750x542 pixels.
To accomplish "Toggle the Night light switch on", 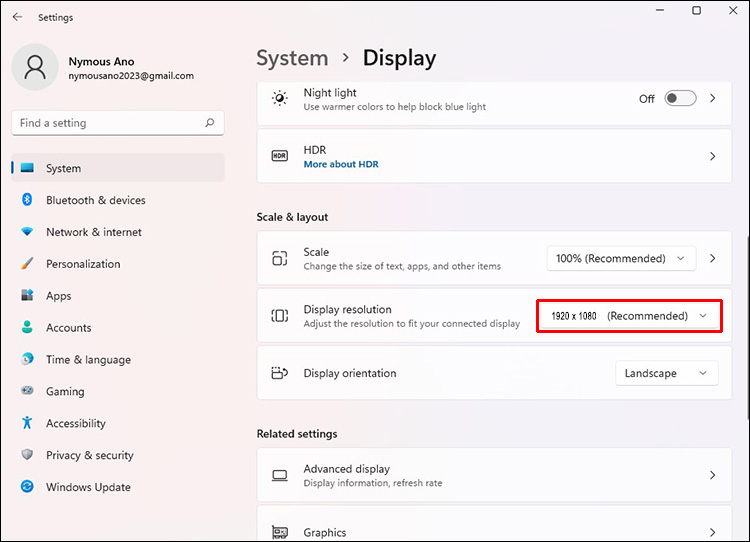I will pyautogui.click(x=680, y=99).
